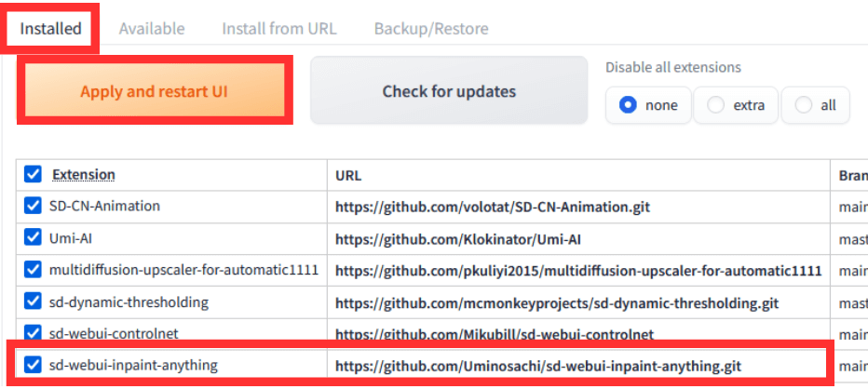The image size is (868, 389).
Task: Switch to the Backup/Restore tab
Action: 431,28
